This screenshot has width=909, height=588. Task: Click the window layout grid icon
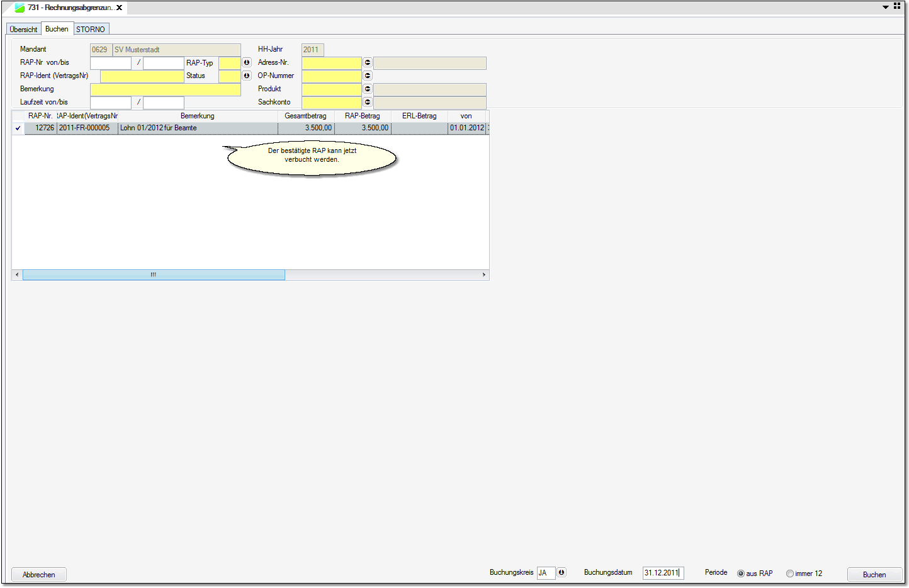click(897, 6)
